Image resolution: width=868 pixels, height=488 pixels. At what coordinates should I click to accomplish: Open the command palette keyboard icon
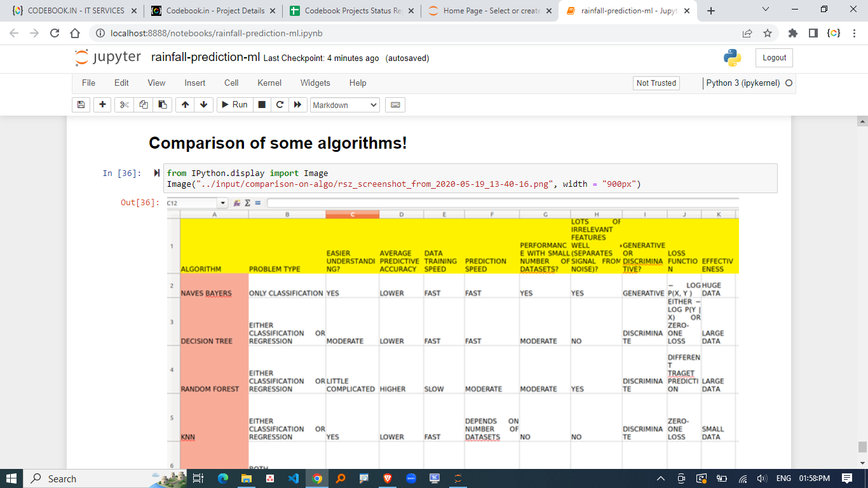tap(395, 105)
